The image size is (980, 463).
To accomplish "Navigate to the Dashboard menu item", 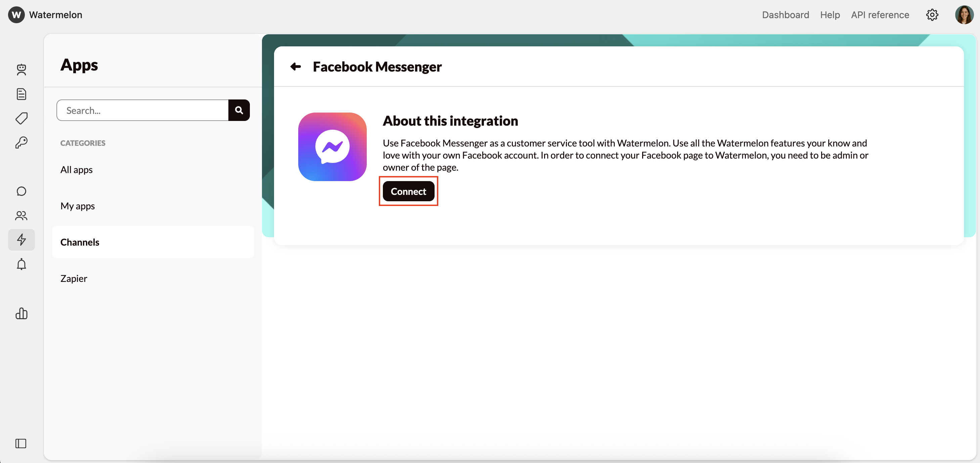I will 785,15.
